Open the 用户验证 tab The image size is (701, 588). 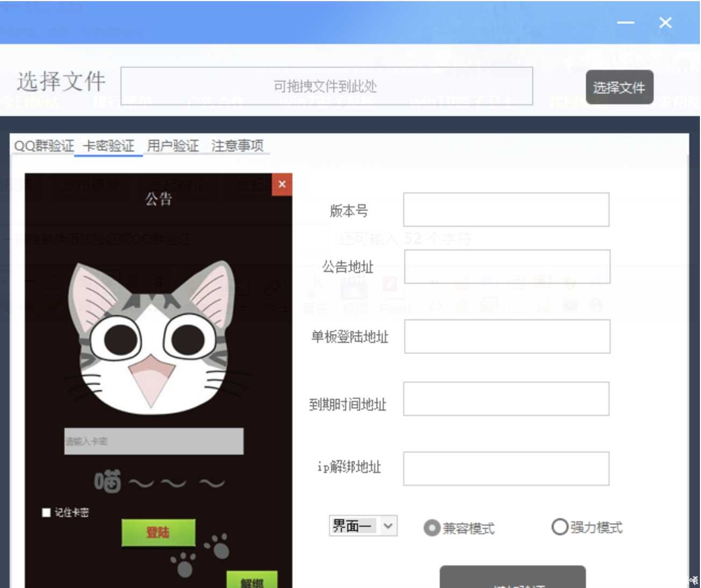pos(173,146)
